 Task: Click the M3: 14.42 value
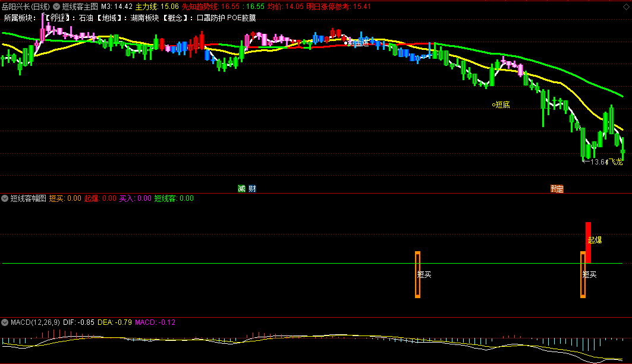tap(117, 7)
